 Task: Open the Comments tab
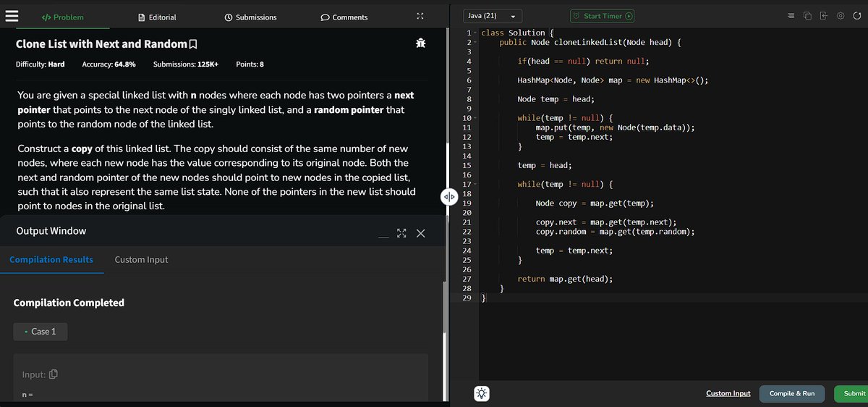[x=344, y=17]
